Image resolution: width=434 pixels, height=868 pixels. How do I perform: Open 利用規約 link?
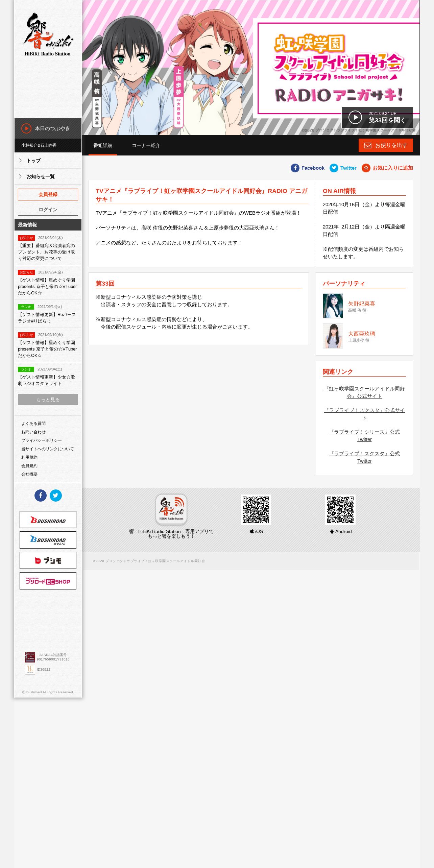[x=29, y=457]
